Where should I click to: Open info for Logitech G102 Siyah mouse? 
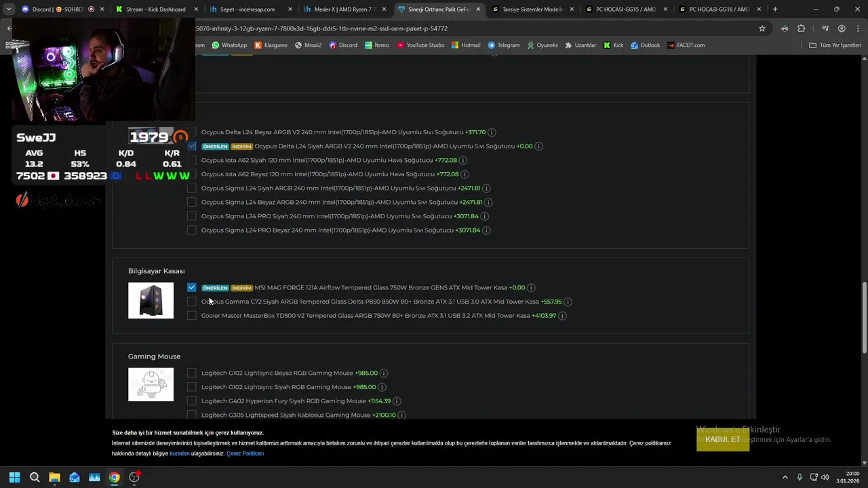382,387
